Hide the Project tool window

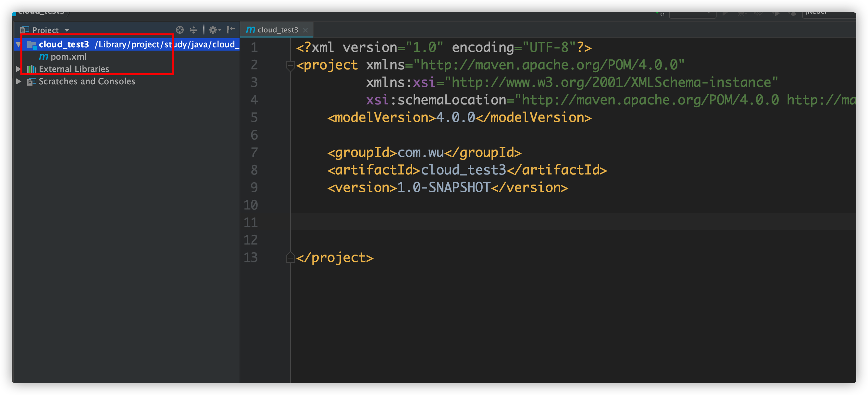point(231,30)
